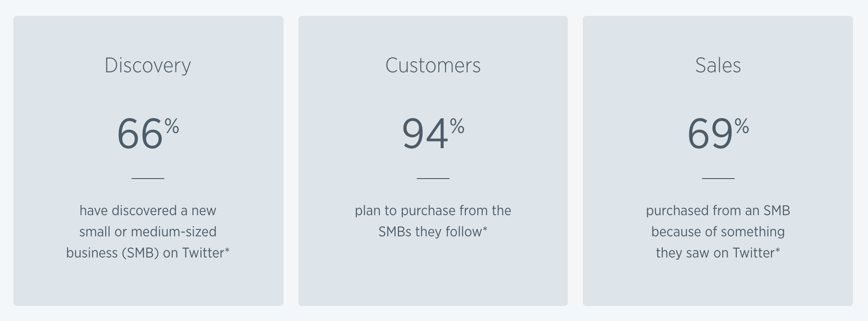The height and width of the screenshot is (321, 868).
Task: Click the Sales card heading
Action: [x=718, y=66]
